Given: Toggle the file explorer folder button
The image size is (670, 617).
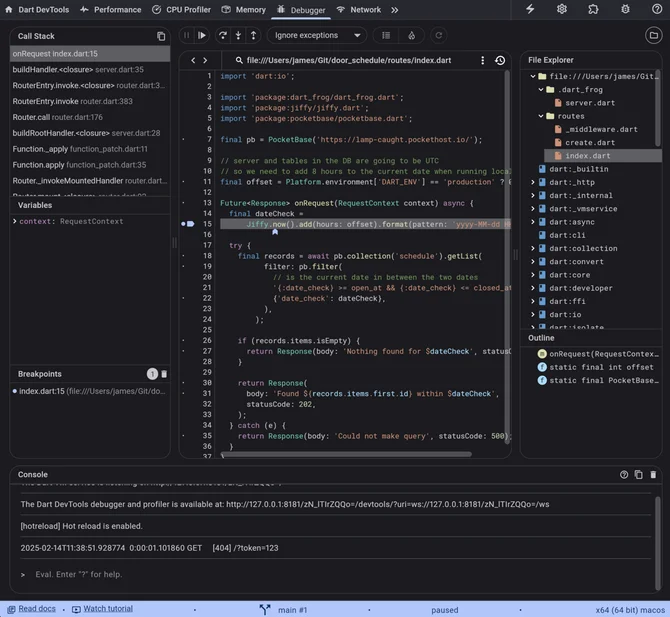Looking at the screenshot, I should [x=653, y=35].
